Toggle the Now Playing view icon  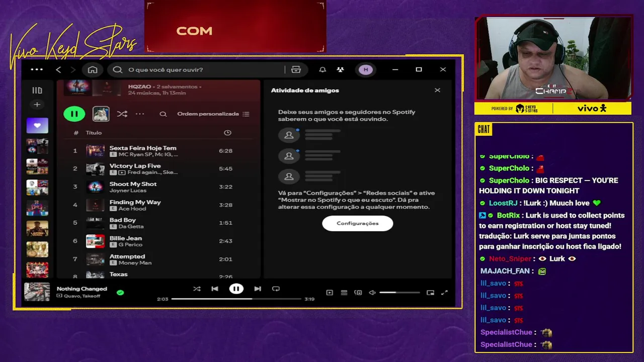[330, 293]
